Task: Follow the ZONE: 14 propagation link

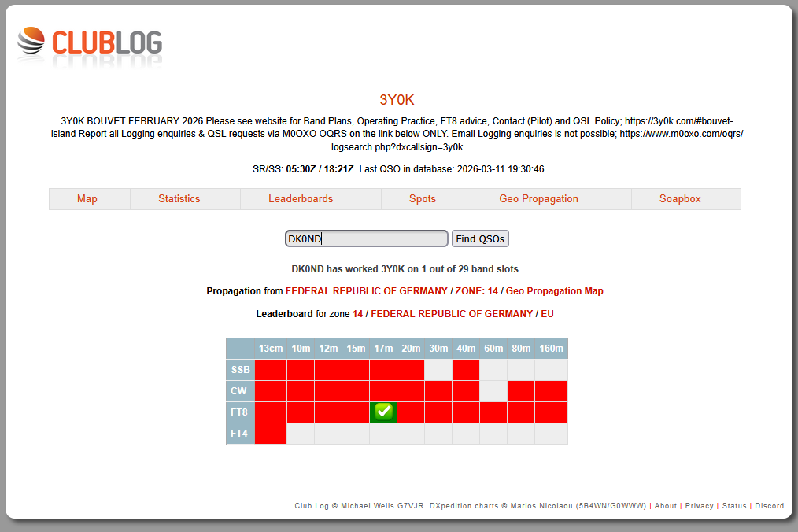Action: [476, 291]
